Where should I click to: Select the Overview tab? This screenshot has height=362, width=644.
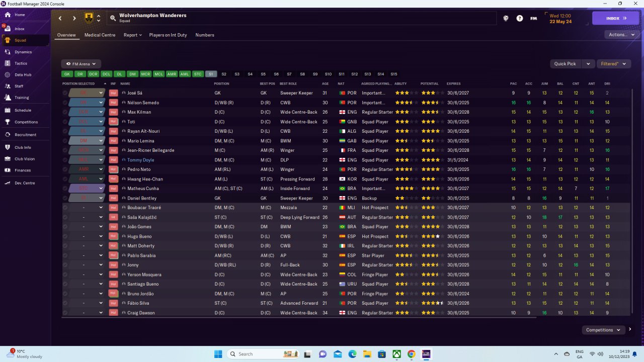pyautogui.click(x=66, y=35)
